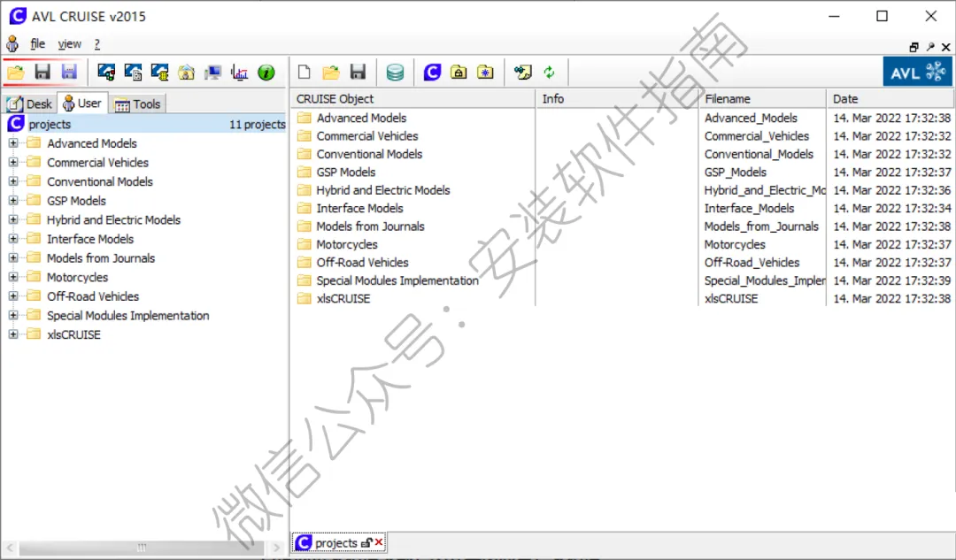Screen dimensions: 956x560
Task: Click the green refresh arrows icon
Action: [x=550, y=73]
